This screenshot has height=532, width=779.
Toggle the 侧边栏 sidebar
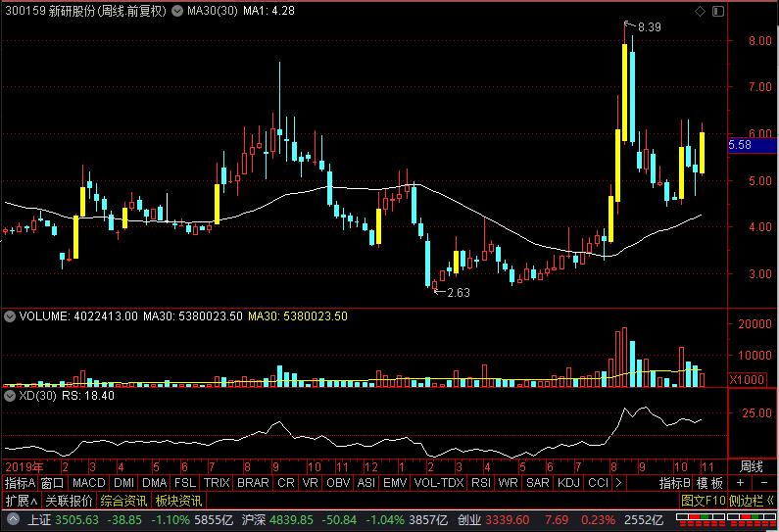click(x=751, y=501)
